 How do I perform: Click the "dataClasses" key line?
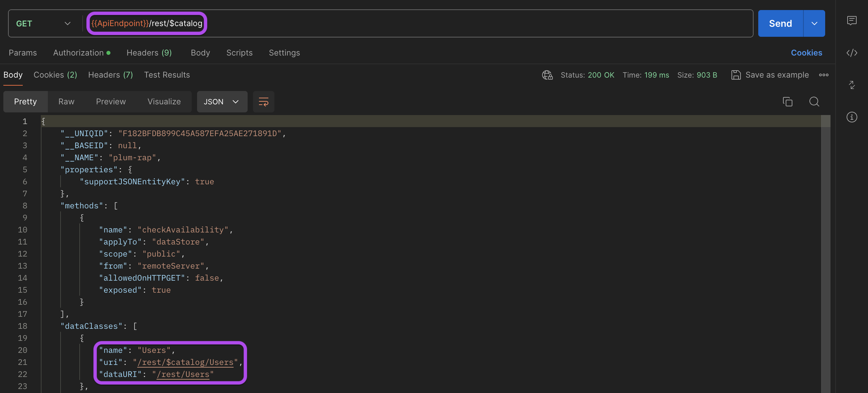pyautogui.click(x=98, y=326)
